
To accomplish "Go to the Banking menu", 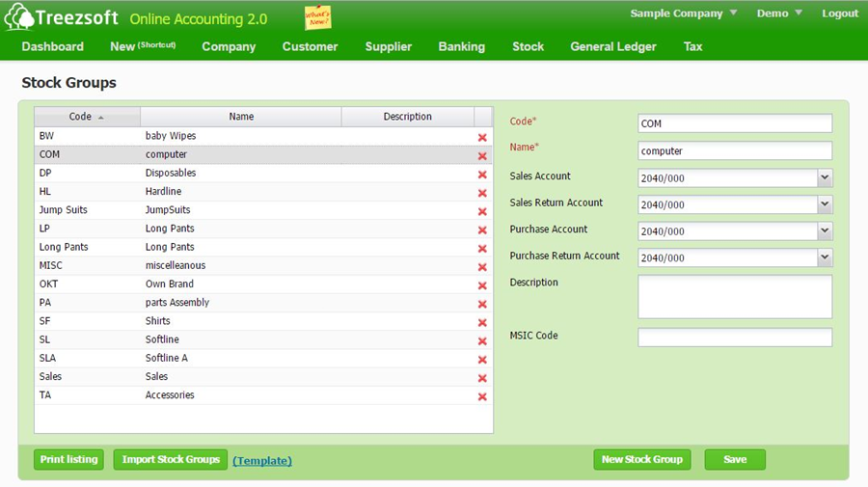I will 461,46.
